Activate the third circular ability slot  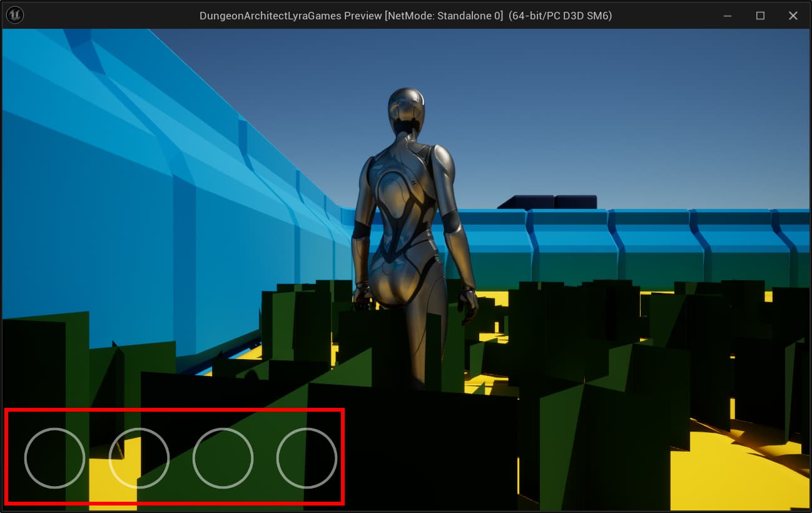point(223,458)
